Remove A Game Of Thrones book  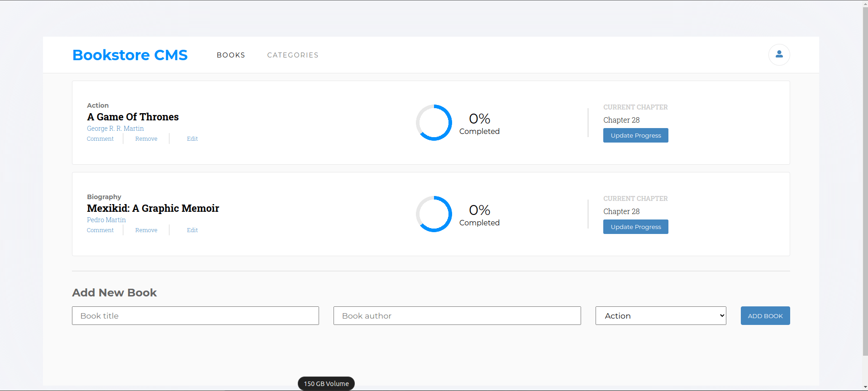click(146, 139)
